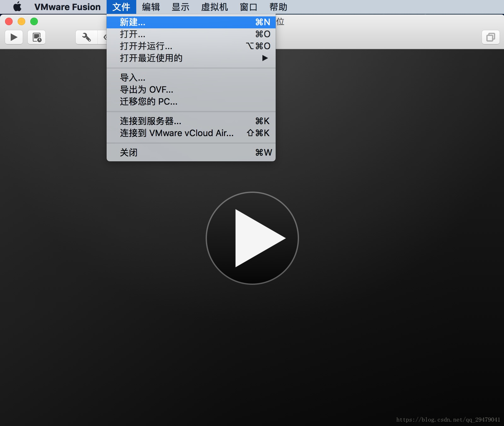The image size is (504, 426).
Task: Choose 连接到 VMware vCloud Air... entry
Action: tap(191, 133)
